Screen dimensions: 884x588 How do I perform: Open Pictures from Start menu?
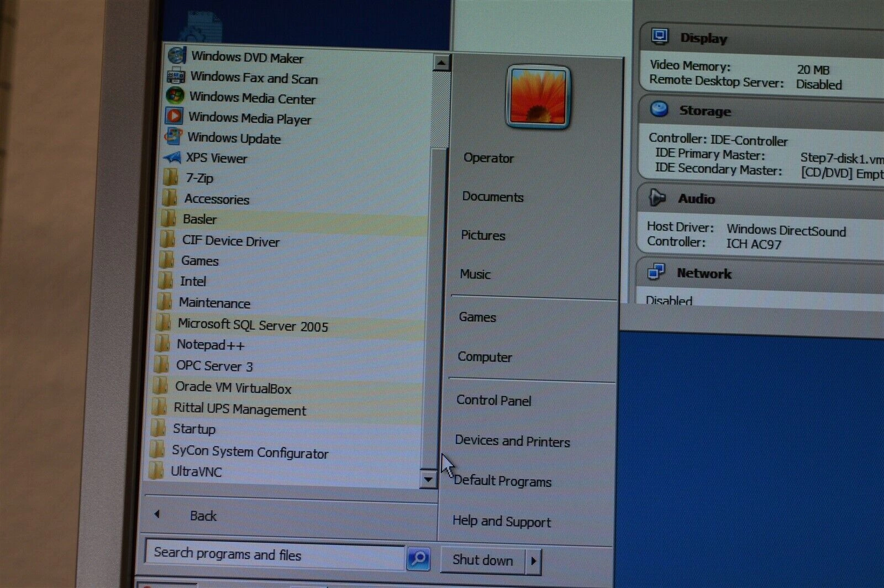483,235
